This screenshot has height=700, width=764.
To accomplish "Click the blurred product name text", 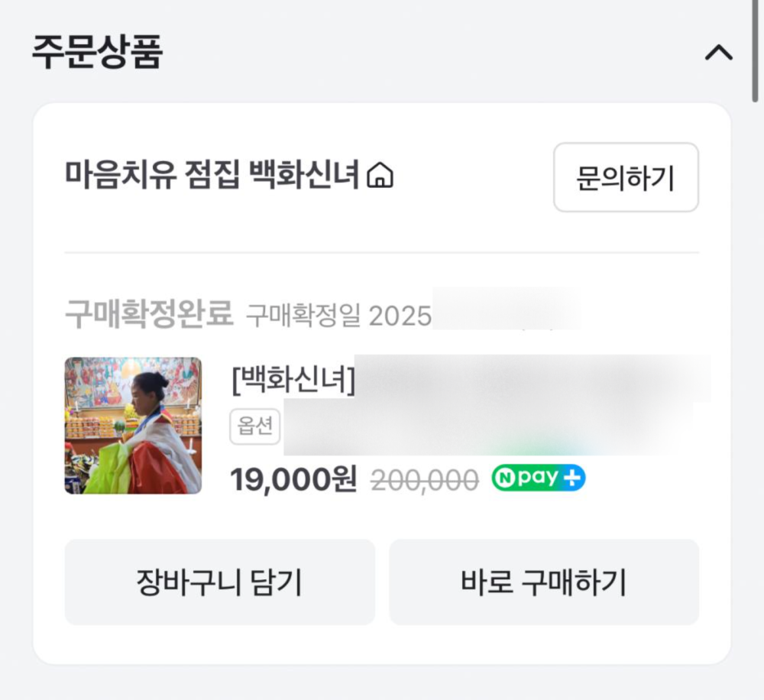I will tap(531, 378).
